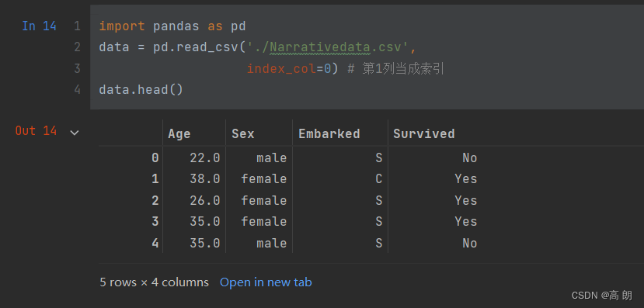Click the '5 rows × 4 columns' summary text
The width and height of the screenshot is (644, 308).
pyautogui.click(x=154, y=282)
